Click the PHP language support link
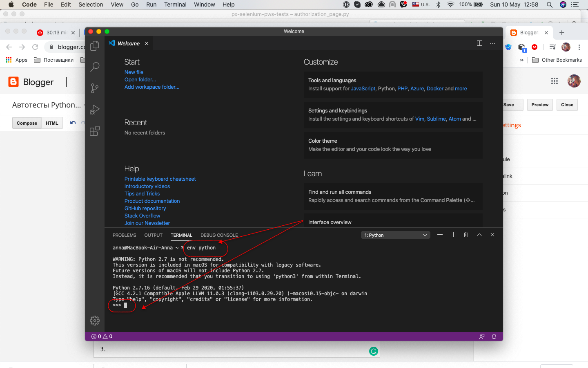Viewport: 588px width, 368px height. pyautogui.click(x=403, y=89)
